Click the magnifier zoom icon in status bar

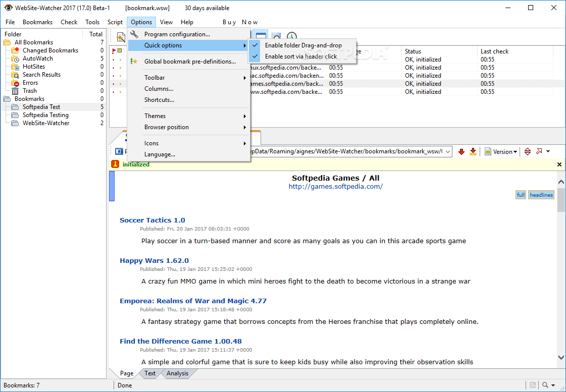click(x=545, y=385)
